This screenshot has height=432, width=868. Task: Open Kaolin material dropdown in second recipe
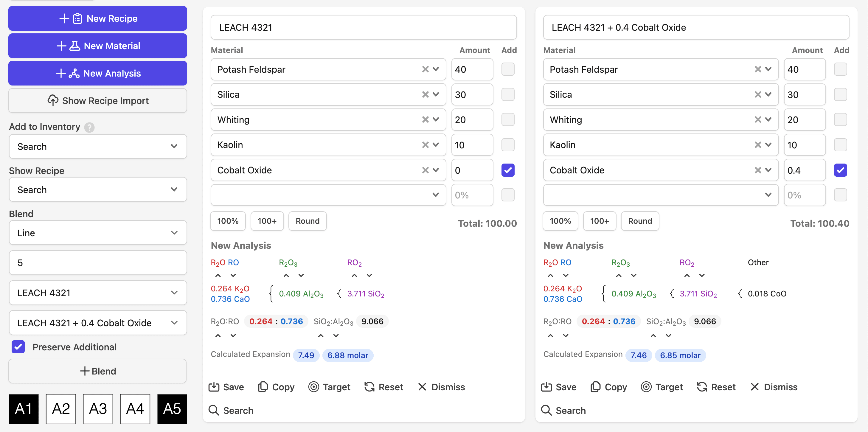coord(768,145)
